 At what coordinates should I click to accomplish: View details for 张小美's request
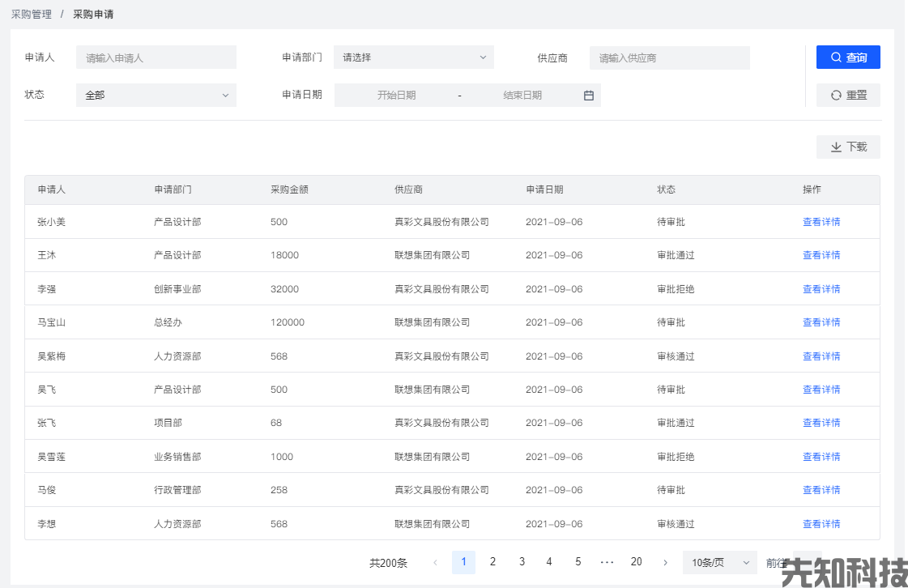tap(821, 222)
